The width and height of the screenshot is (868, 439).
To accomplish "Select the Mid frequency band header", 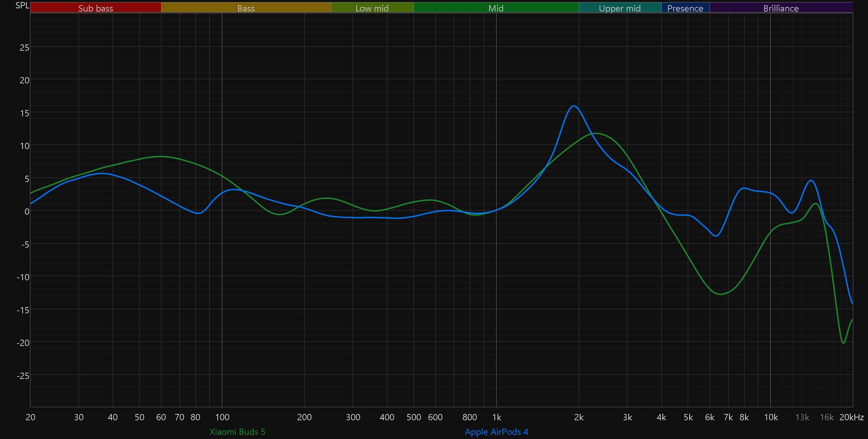I will [x=496, y=8].
